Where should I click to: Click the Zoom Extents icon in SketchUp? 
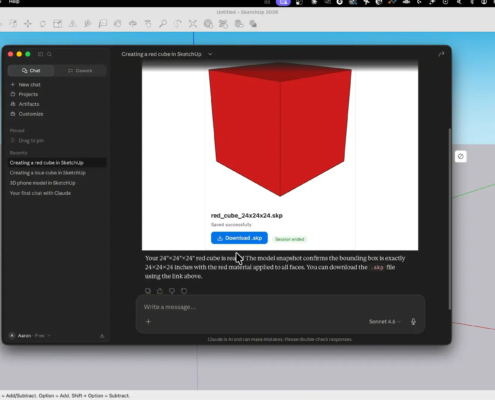(193, 24)
